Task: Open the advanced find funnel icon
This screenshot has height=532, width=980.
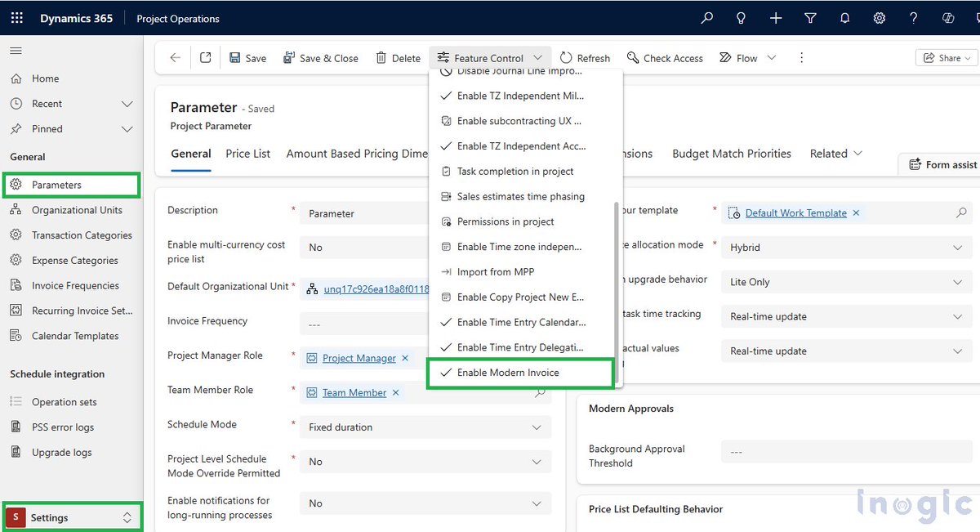Action: point(810,18)
